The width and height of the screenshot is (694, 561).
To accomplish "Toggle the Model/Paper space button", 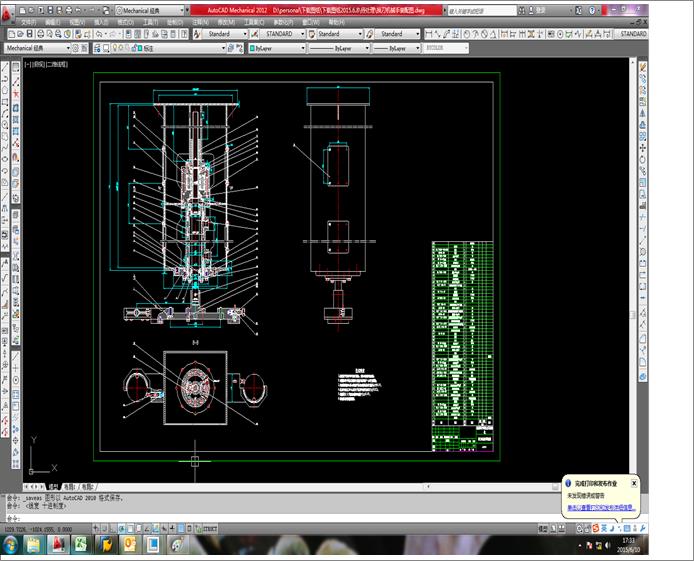I will pyautogui.click(x=543, y=528).
